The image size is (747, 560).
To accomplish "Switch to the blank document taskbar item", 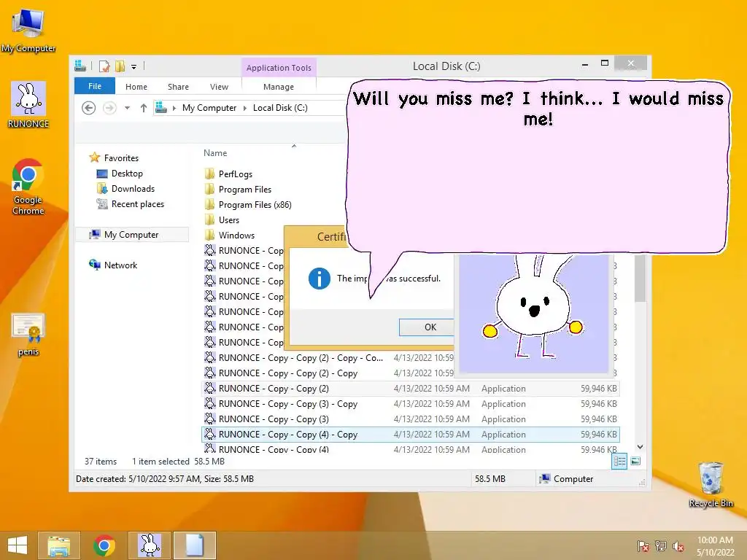I will [194, 545].
